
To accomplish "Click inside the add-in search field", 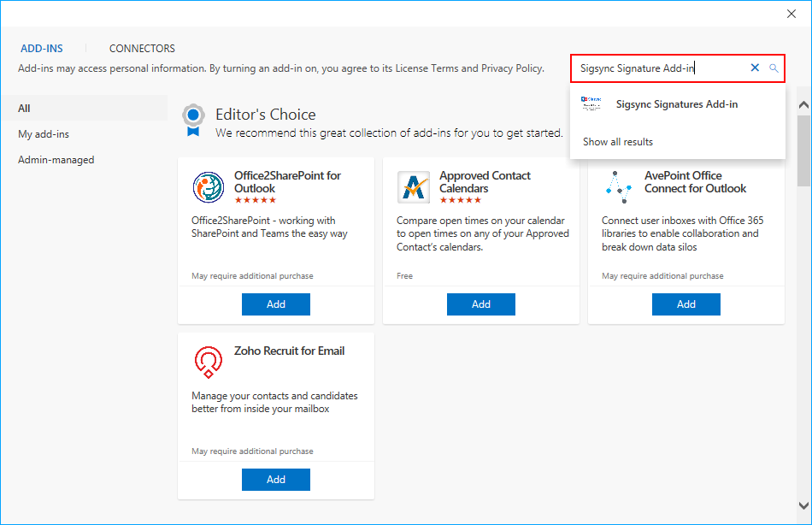I will pyautogui.click(x=658, y=68).
